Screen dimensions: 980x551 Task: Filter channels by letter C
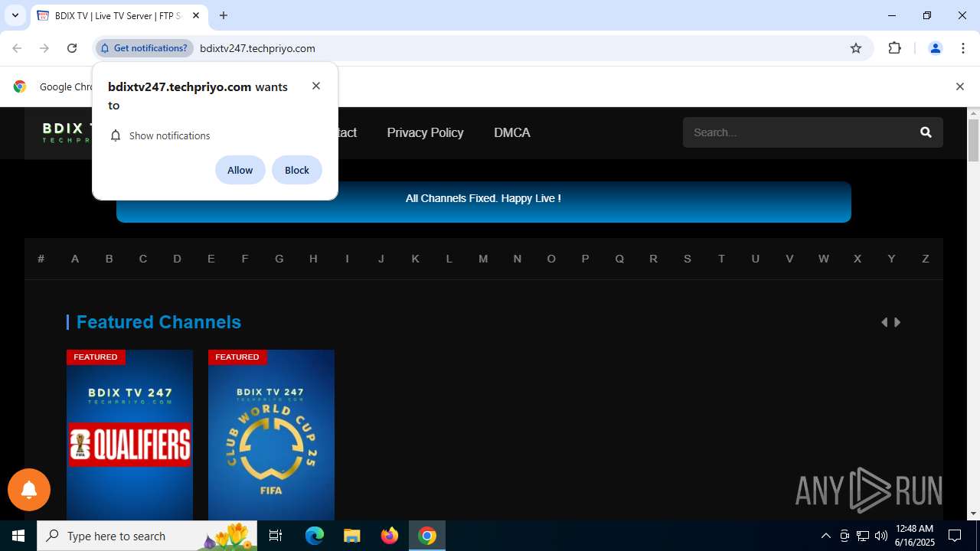coord(143,259)
